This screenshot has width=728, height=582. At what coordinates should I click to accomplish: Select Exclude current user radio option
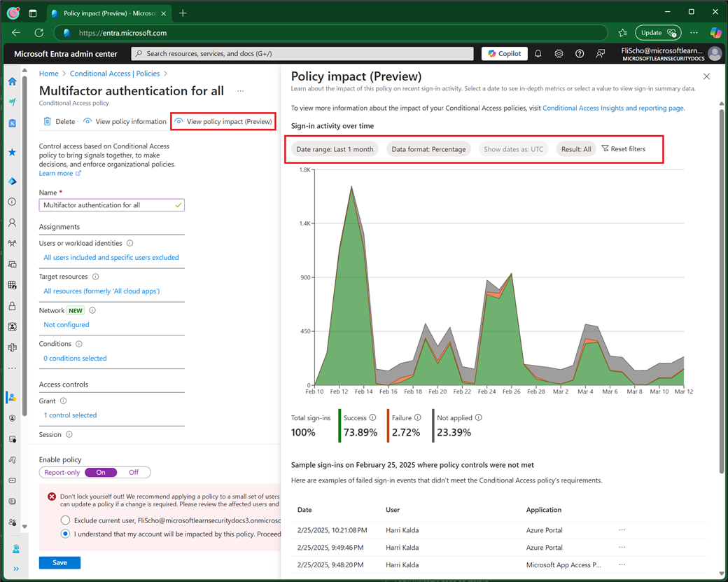pyautogui.click(x=65, y=520)
